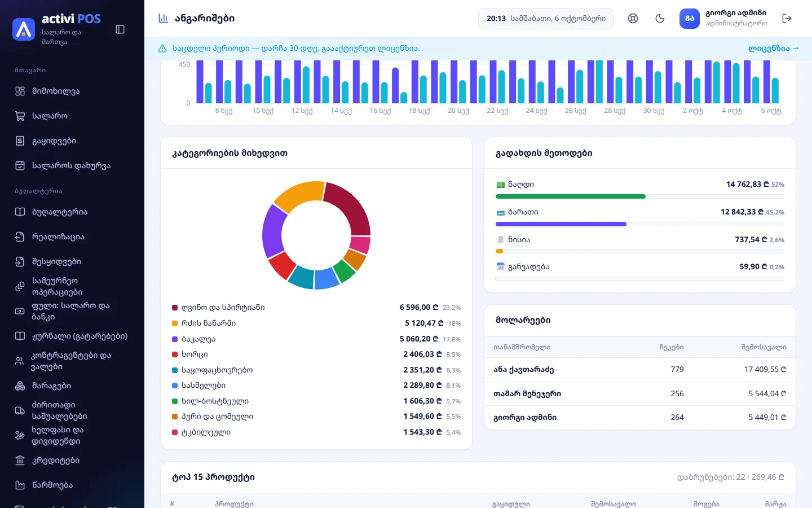Open სალარო cart icon in sidebar
The width and height of the screenshot is (812, 508).
tap(20, 116)
